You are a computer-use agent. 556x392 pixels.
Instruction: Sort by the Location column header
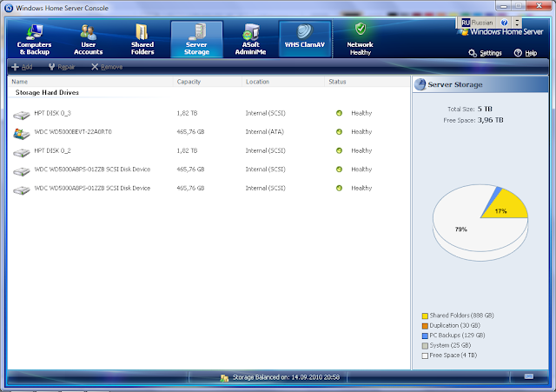point(283,82)
